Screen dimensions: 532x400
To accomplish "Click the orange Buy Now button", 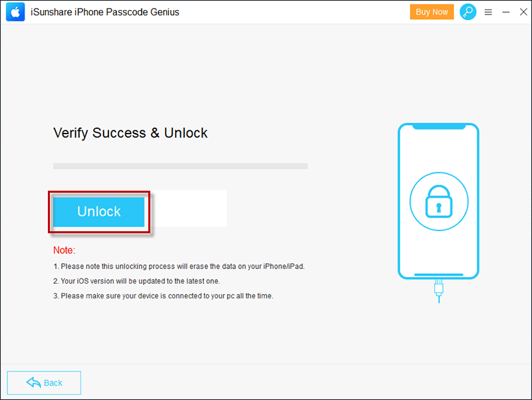I will point(432,12).
